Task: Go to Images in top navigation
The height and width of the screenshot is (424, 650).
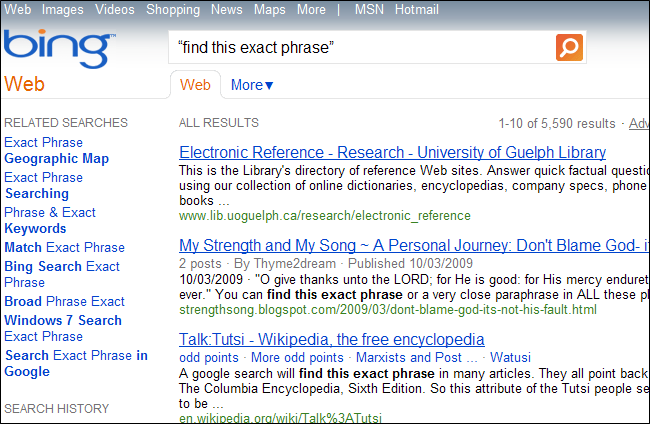Action: pyautogui.click(x=63, y=10)
